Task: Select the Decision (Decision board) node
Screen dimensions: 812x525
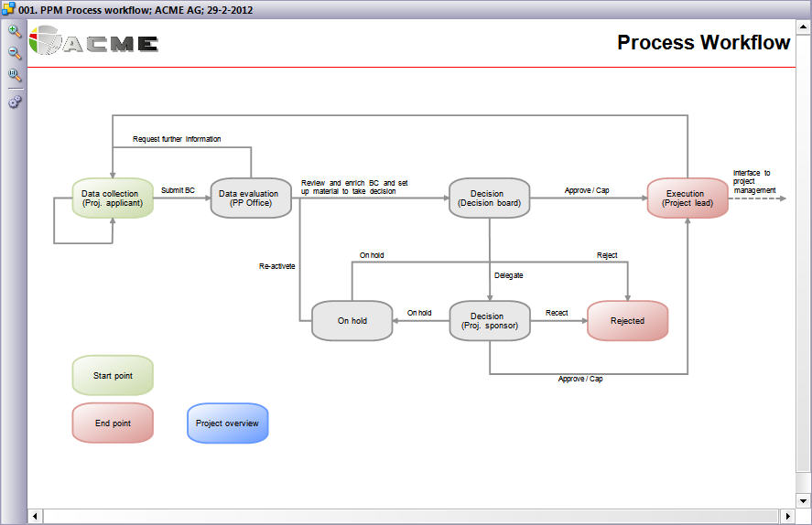Action: (x=489, y=198)
